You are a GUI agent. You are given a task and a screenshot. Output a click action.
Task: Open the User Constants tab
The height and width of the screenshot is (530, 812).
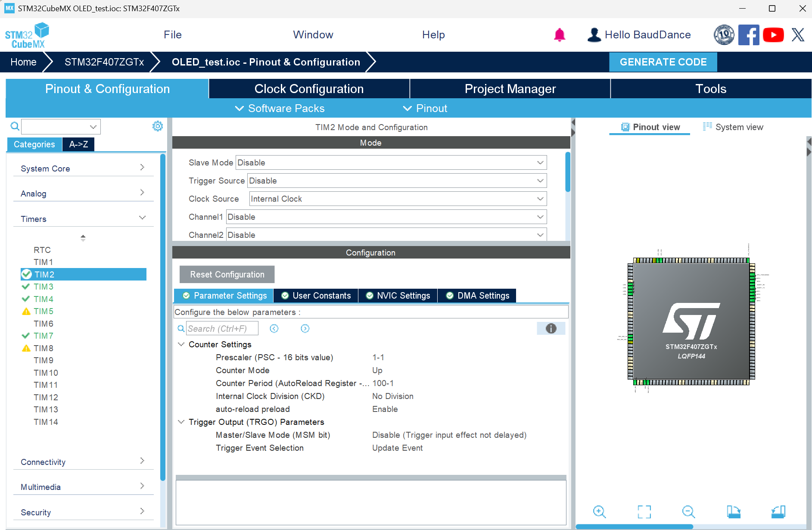(x=316, y=296)
